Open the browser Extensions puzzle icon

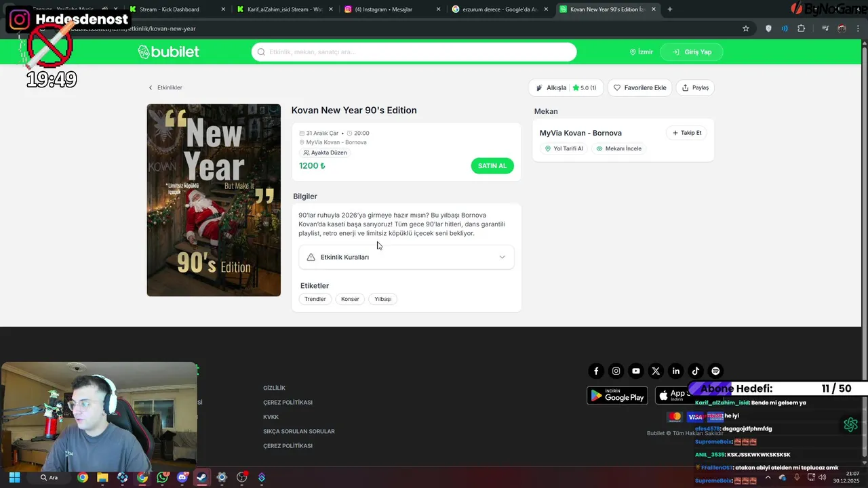point(802,28)
